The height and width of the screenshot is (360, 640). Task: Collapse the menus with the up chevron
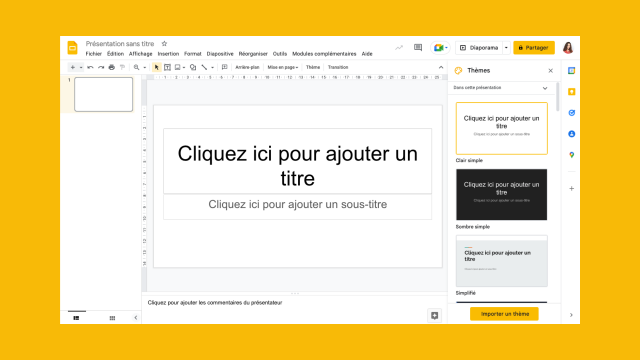tap(441, 67)
